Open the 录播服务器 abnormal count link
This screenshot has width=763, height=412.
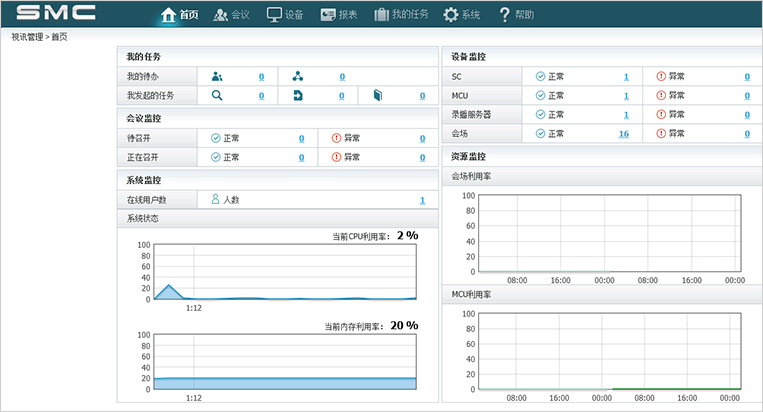click(747, 115)
